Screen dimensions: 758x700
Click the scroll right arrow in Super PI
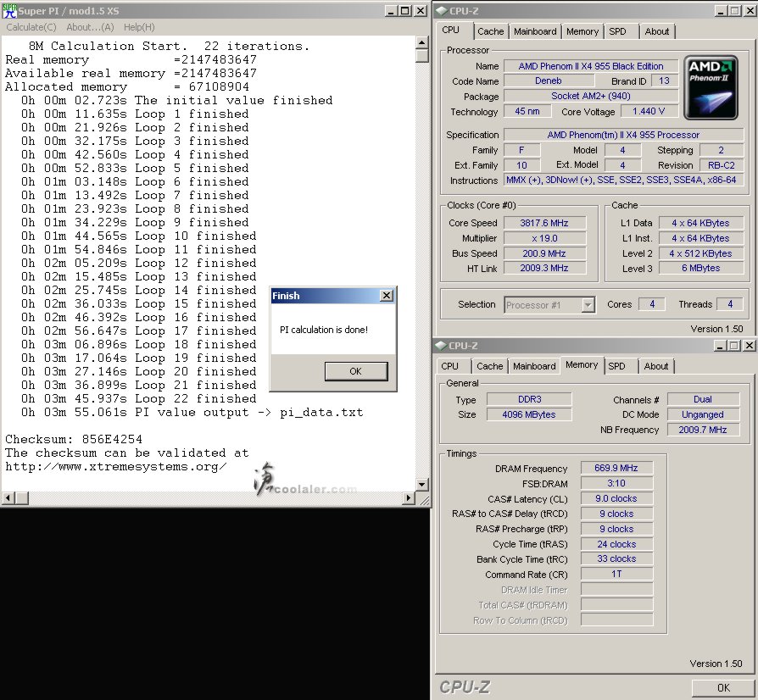click(409, 497)
